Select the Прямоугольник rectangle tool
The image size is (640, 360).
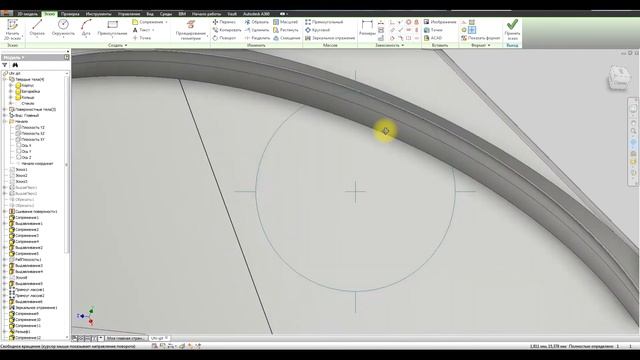(112, 28)
